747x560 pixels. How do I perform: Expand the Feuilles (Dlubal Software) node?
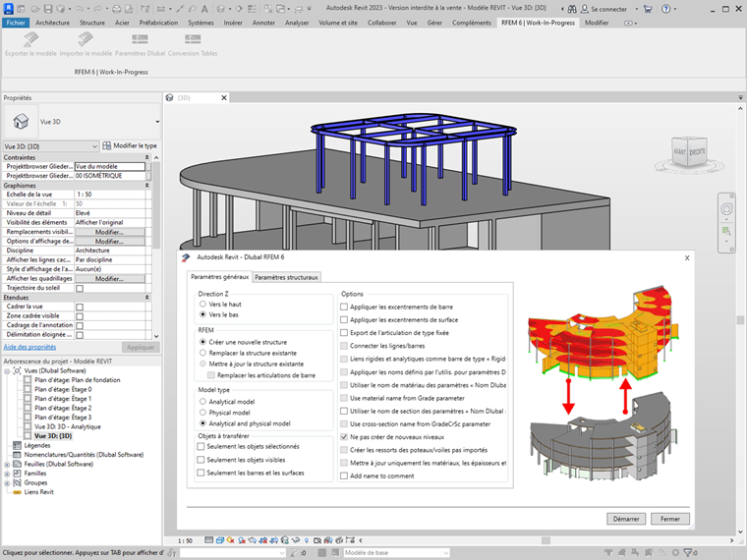7,465
